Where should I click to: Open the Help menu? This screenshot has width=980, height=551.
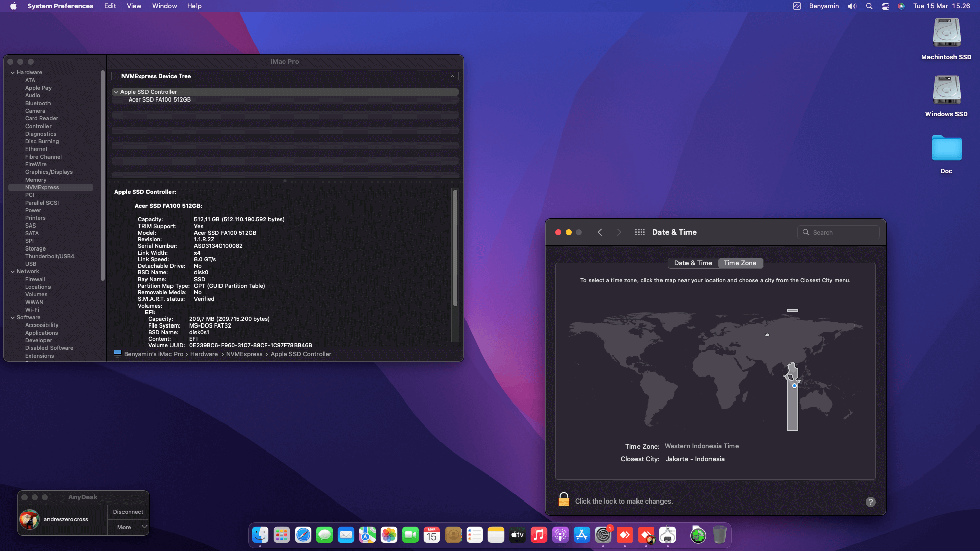click(194, 6)
